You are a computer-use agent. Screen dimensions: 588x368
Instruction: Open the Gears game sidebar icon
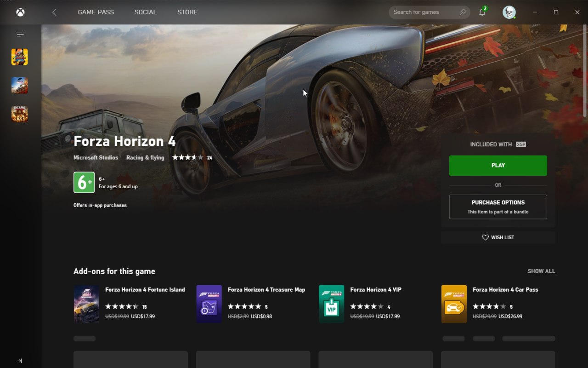click(20, 114)
